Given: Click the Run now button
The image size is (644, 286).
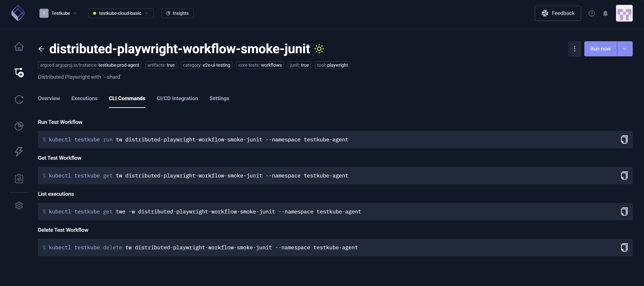Looking at the screenshot, I should (x=601, y=49).
